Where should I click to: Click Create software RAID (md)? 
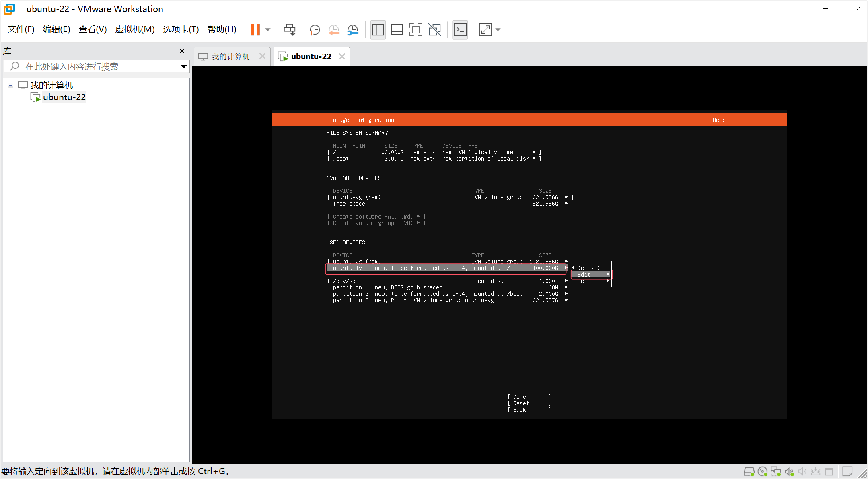(x=376, y=217)
